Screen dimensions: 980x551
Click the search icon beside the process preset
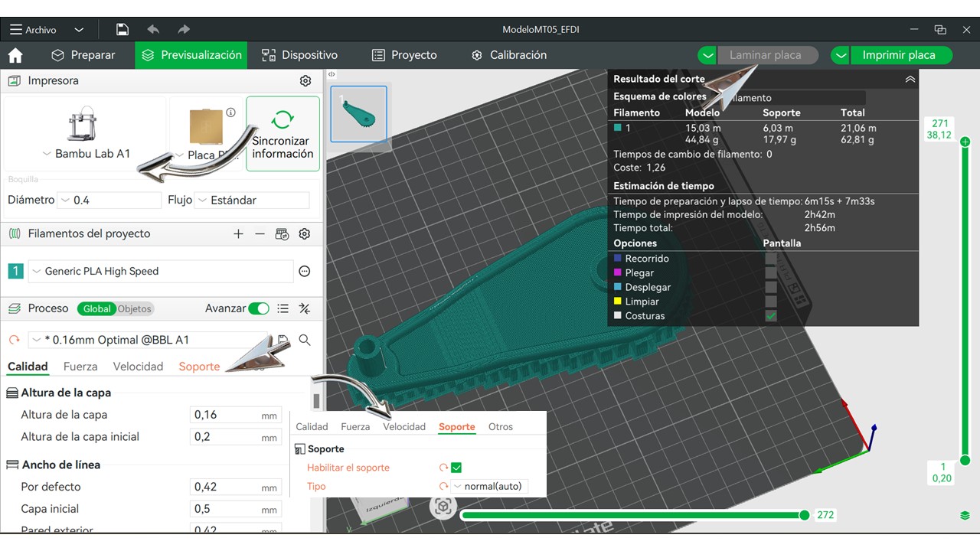pyautogui.click(x=305, y=340)
